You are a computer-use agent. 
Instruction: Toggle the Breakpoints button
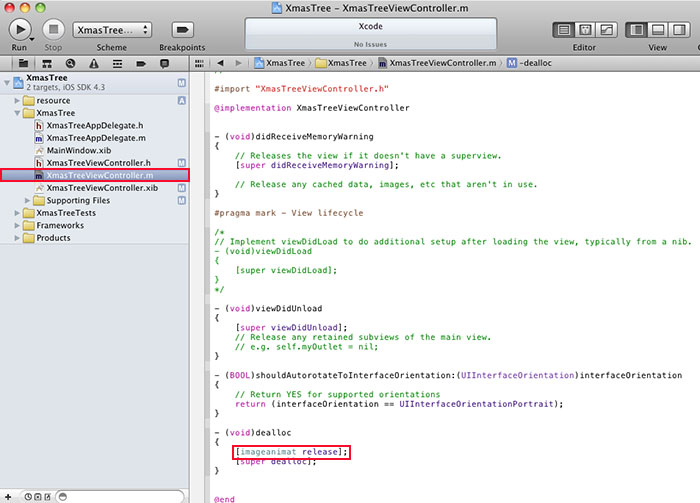(x=182, y=30)
